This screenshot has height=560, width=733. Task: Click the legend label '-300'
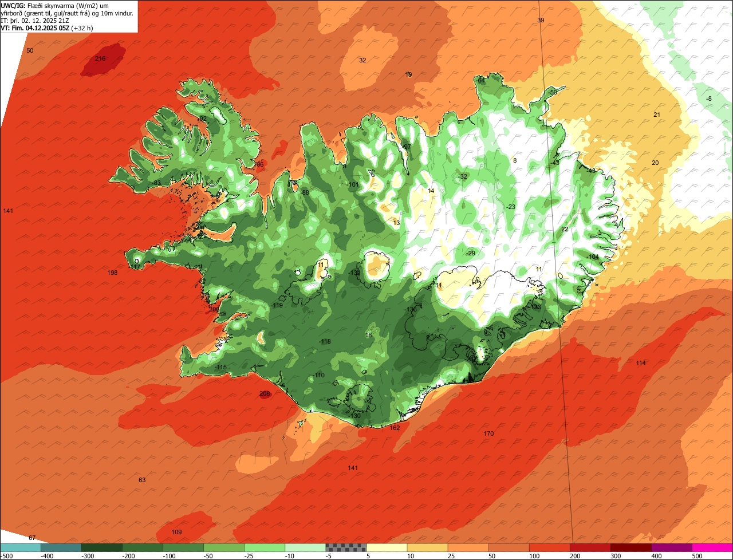[88, 556]
